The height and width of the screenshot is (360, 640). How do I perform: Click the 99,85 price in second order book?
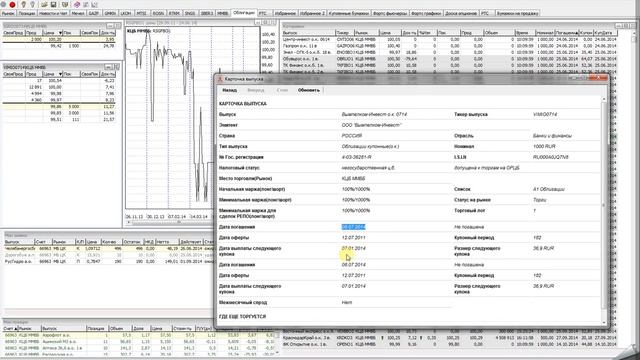56,113
